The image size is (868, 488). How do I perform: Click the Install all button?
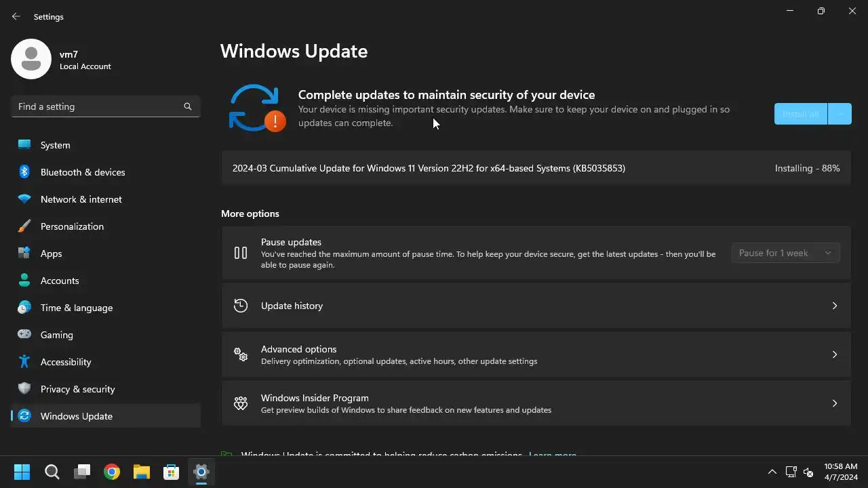click(x=801, y=114)
